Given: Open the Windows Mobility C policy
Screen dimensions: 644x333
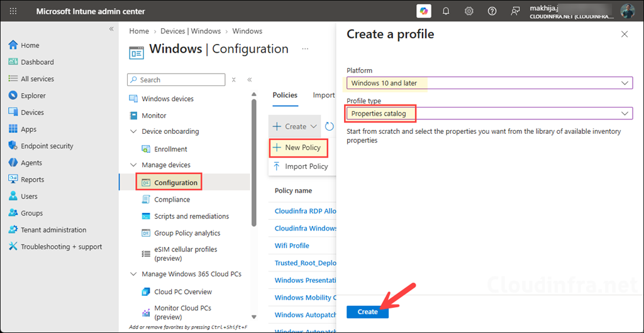Looking at the screenshot, I should coord(305,297).
